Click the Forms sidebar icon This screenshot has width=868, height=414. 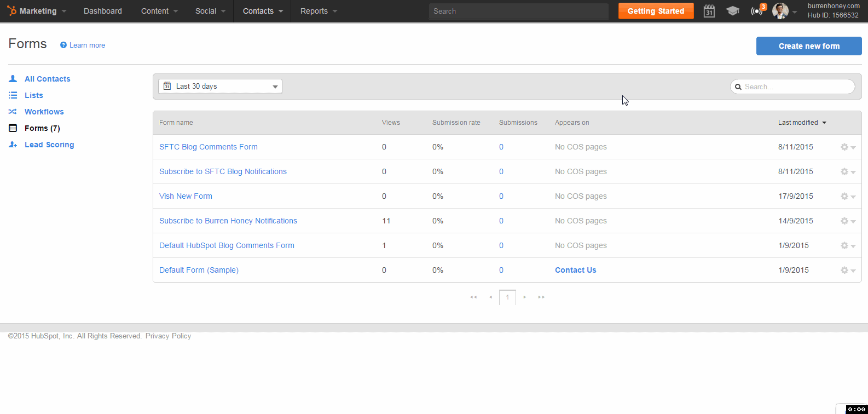point(13,128)
